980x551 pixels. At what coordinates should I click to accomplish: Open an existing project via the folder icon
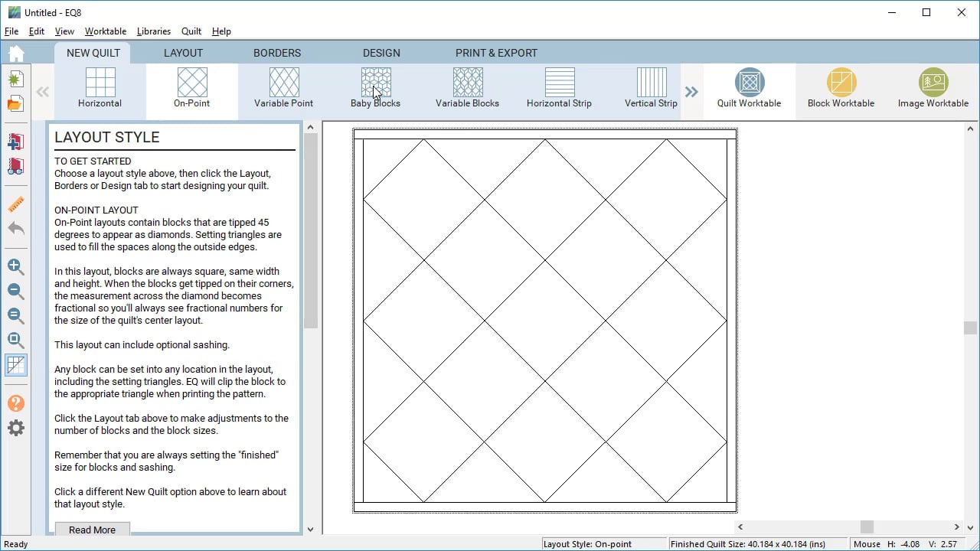[16, 104]
